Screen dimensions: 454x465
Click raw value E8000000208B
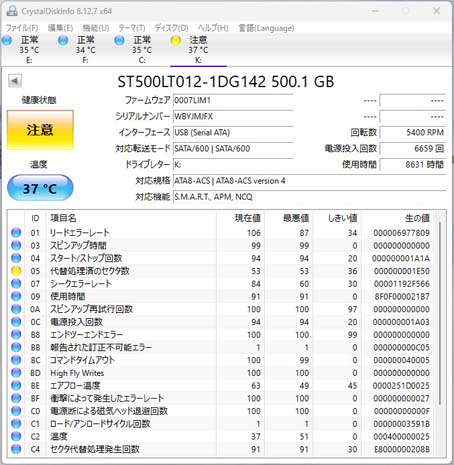402,449
